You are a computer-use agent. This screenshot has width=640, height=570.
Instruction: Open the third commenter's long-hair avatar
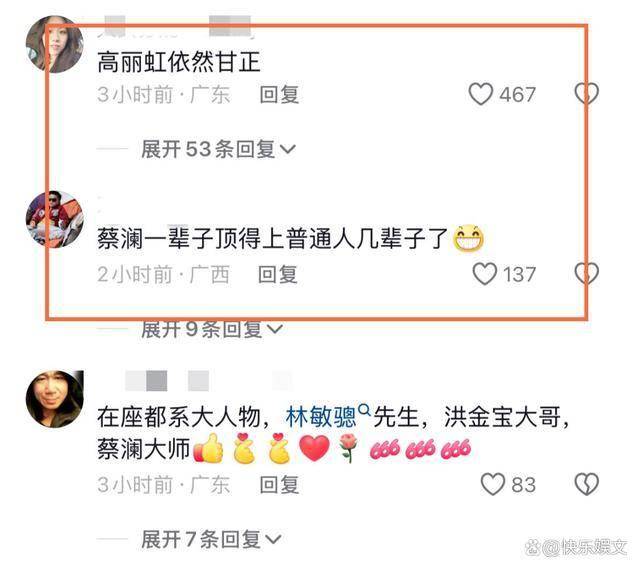55,399
